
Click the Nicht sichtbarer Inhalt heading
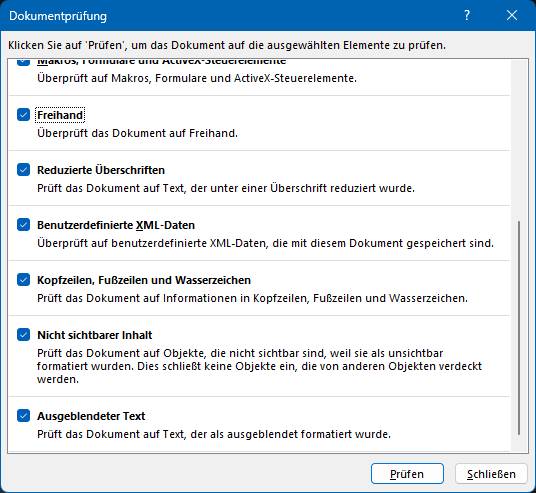(x=95, y=335)
